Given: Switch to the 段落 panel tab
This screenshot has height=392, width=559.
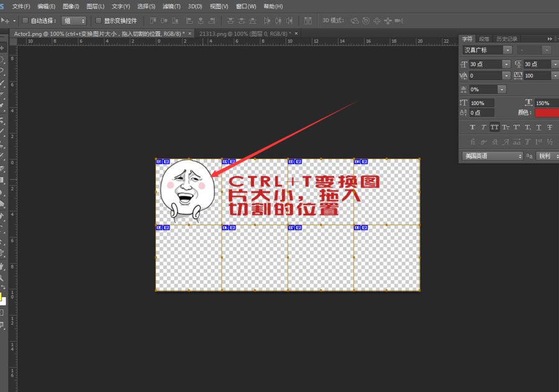Looking at the screenshot, I should pos(484,39).
